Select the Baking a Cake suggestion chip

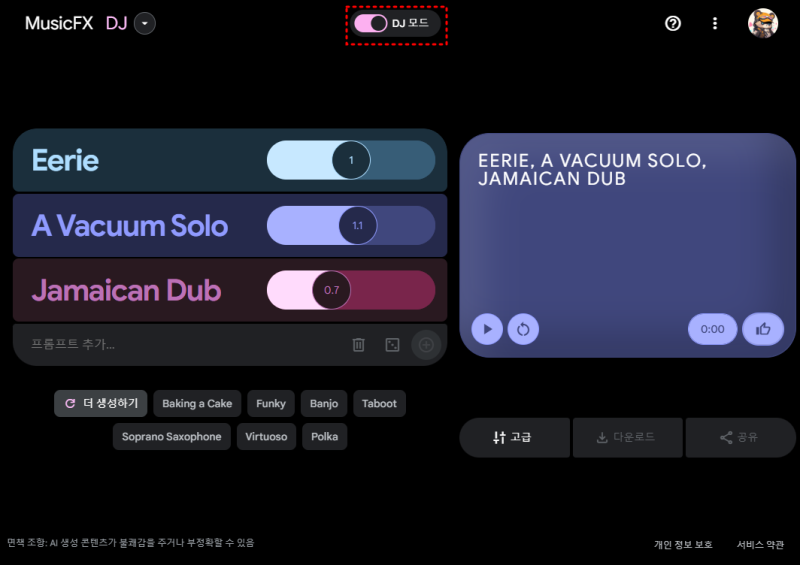click(x=197, y=404)
